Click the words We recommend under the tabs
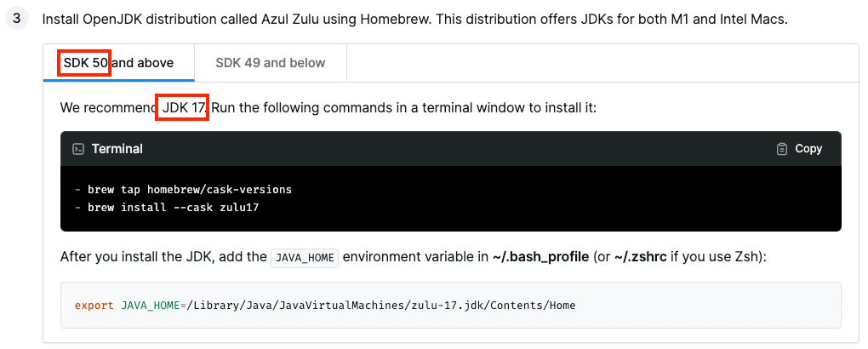The width and height of the screenshot is (868, 349). [x=107, y=107]
